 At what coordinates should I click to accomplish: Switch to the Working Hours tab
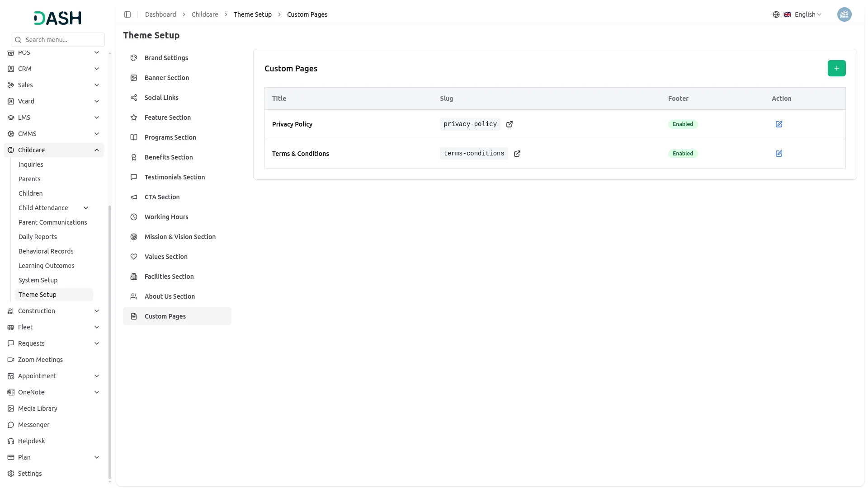click(166, 217)
